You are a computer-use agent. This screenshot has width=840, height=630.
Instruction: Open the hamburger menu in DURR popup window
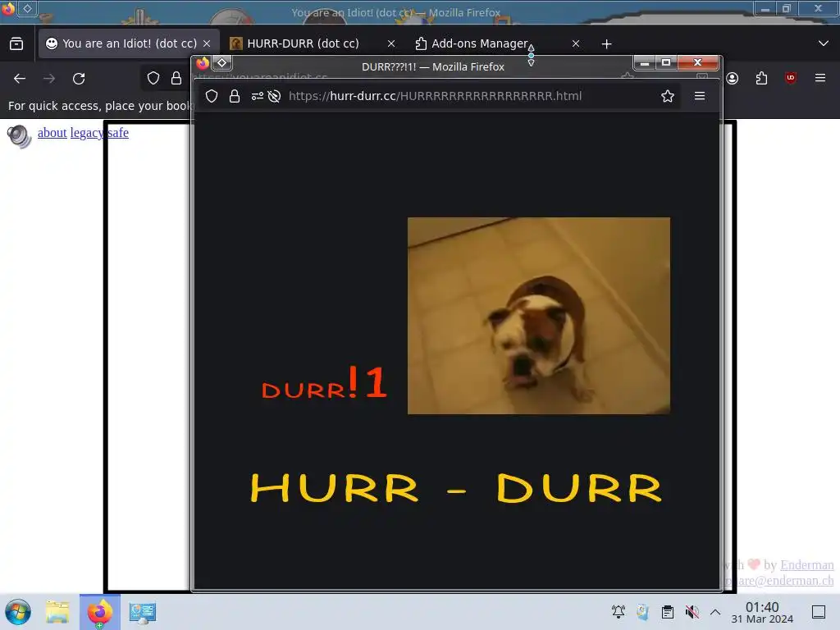(700, 96)
